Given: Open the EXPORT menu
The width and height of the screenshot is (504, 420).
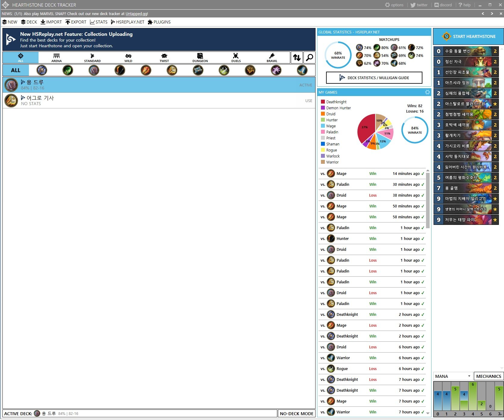Looking at the screenshot, I should (x=76, y=22).
